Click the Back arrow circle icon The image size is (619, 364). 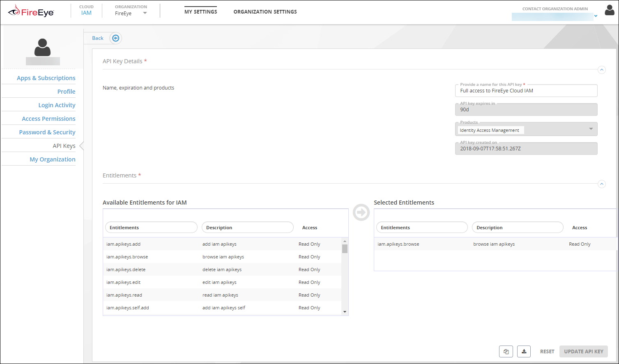(116, 38)
